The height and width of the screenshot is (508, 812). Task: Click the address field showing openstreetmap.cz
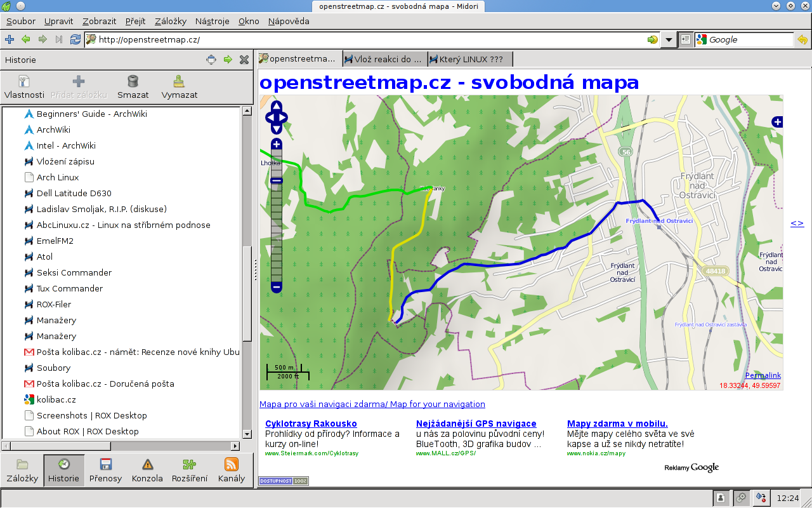tap(371, 39)
